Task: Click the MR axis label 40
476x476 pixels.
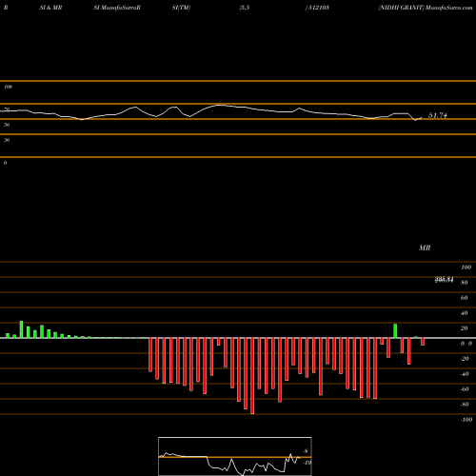Action: [465, 313]
